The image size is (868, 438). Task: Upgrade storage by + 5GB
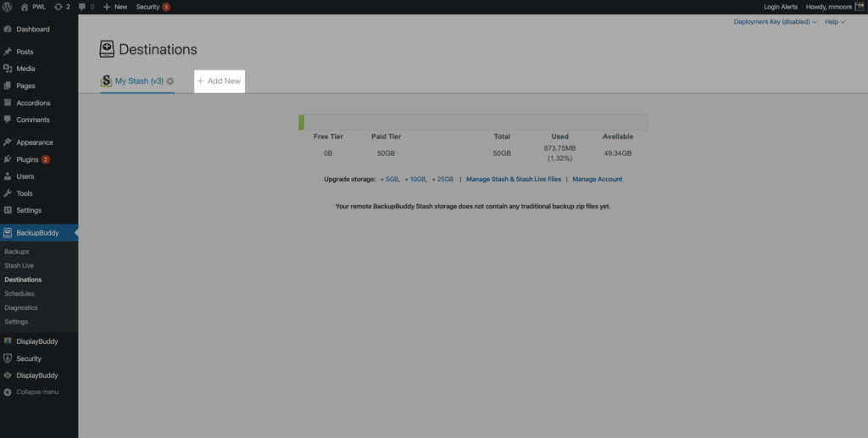390,180
